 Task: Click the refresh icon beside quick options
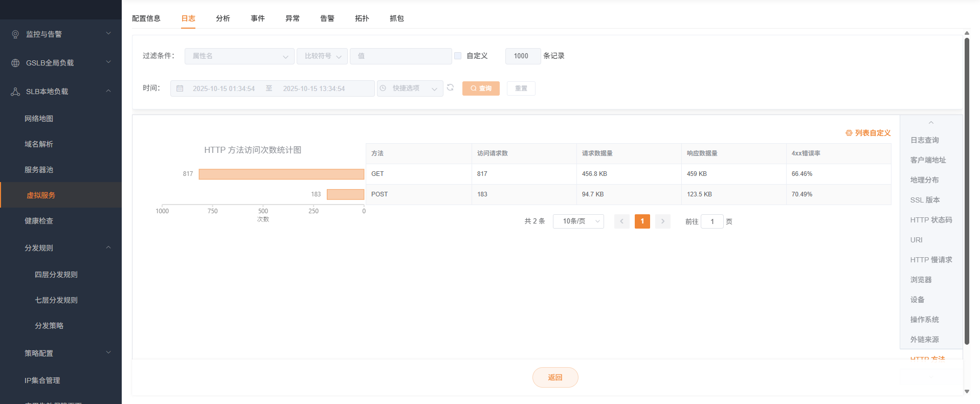point(450,87)
